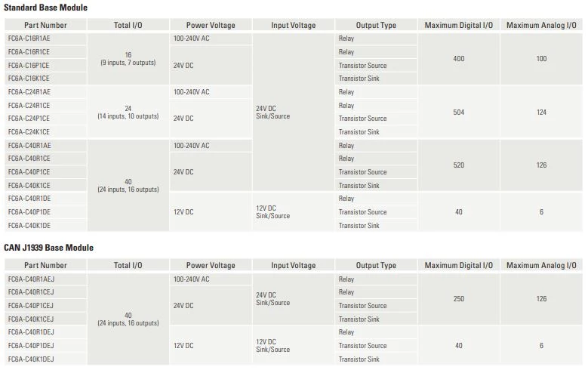This screenshot has width=588, height=370.
Task: Click the maximum analog I/O value 100
Action: (541, 59)
